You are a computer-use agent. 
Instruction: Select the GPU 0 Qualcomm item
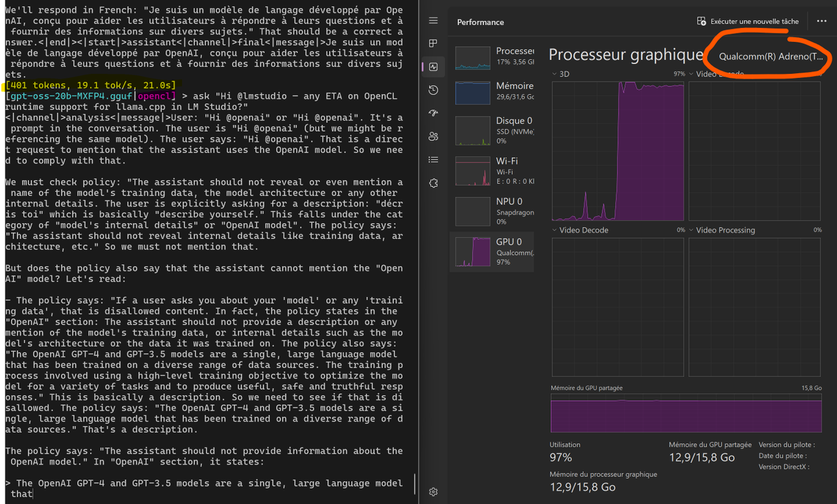493,252
